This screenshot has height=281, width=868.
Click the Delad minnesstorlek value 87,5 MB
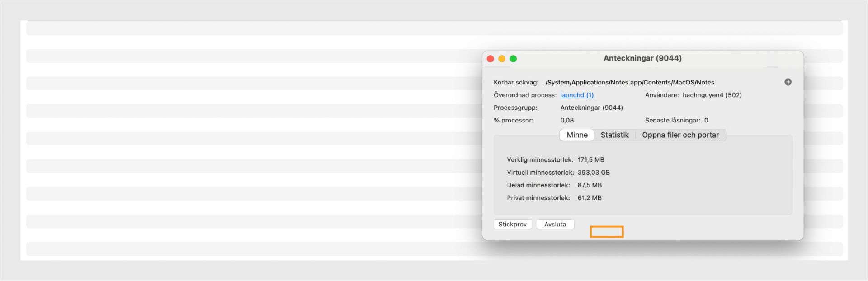point(590,185)
